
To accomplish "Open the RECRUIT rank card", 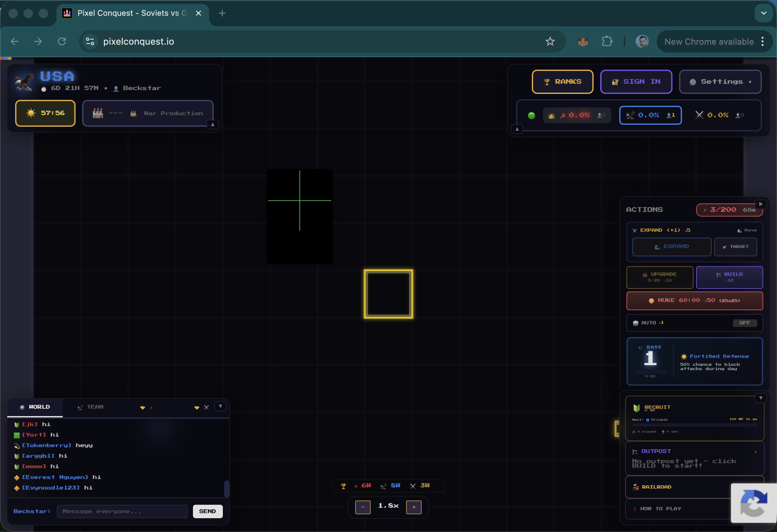I will click(x=695, y=418).
